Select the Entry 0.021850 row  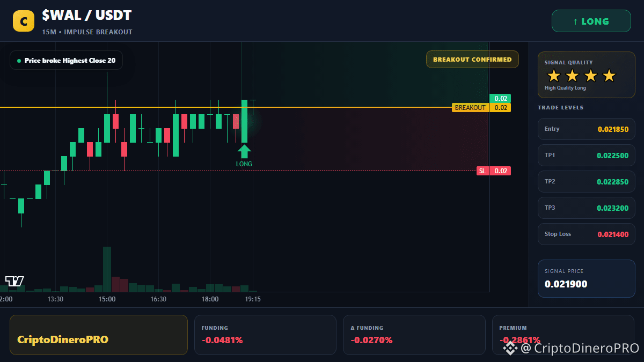[x=587, y=129]
